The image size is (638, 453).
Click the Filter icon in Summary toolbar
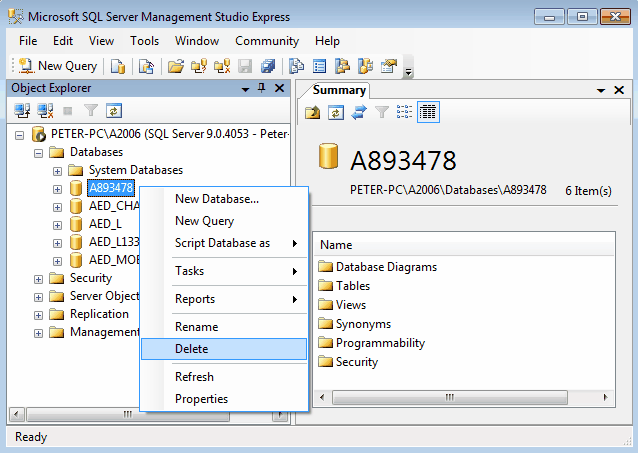tap(382, 112)
